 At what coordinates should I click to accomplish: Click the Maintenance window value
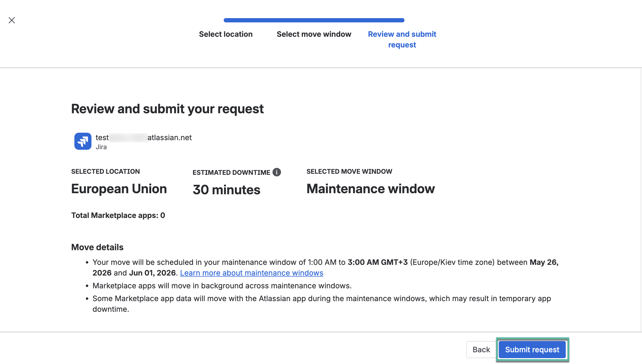point(371,189)
